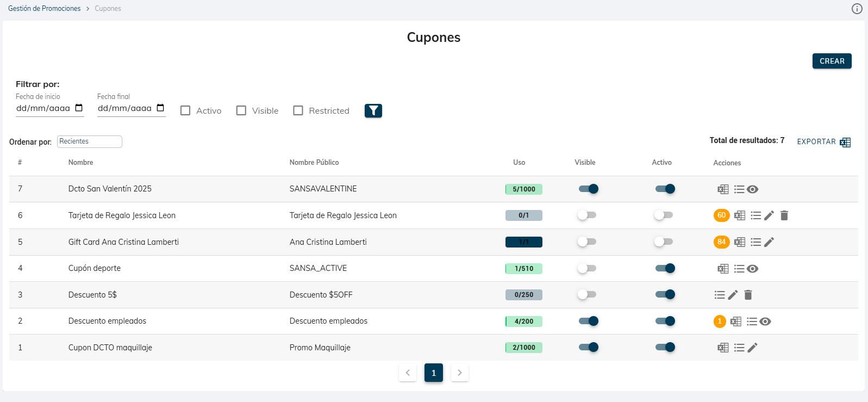Click the orange 60 badge on Jessica Leon row
Viewport: 868px width, 402px height.
click(x=721, y=215)
